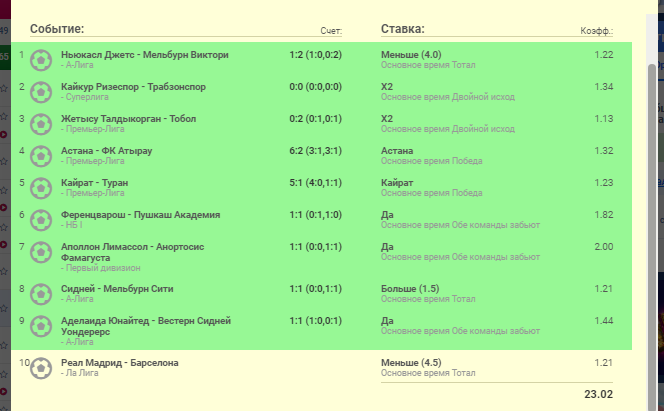
Task: Click the Суперлига league label
Action: 85,97
